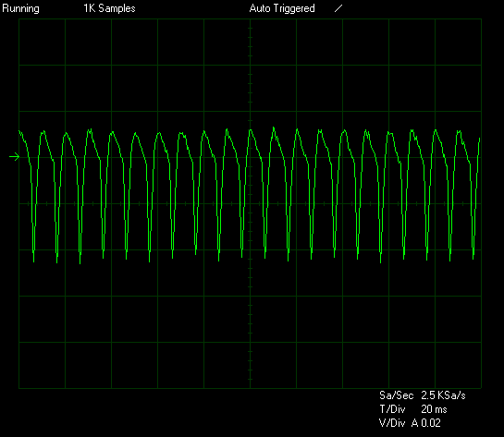Click the bottom-right corner of the graticule grid
504x437 pixels.
coord(481,388)
